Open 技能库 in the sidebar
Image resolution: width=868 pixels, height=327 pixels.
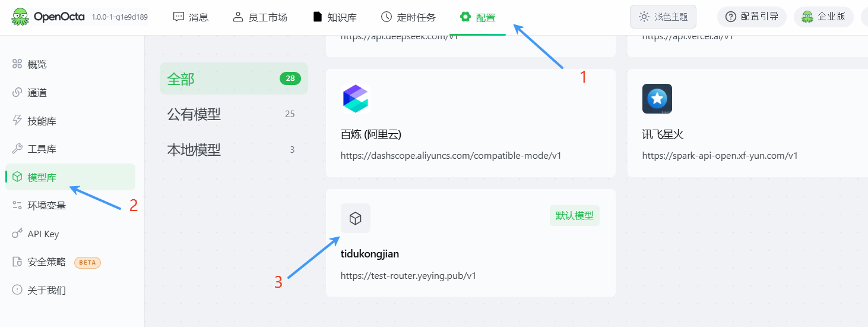(70, 121)
